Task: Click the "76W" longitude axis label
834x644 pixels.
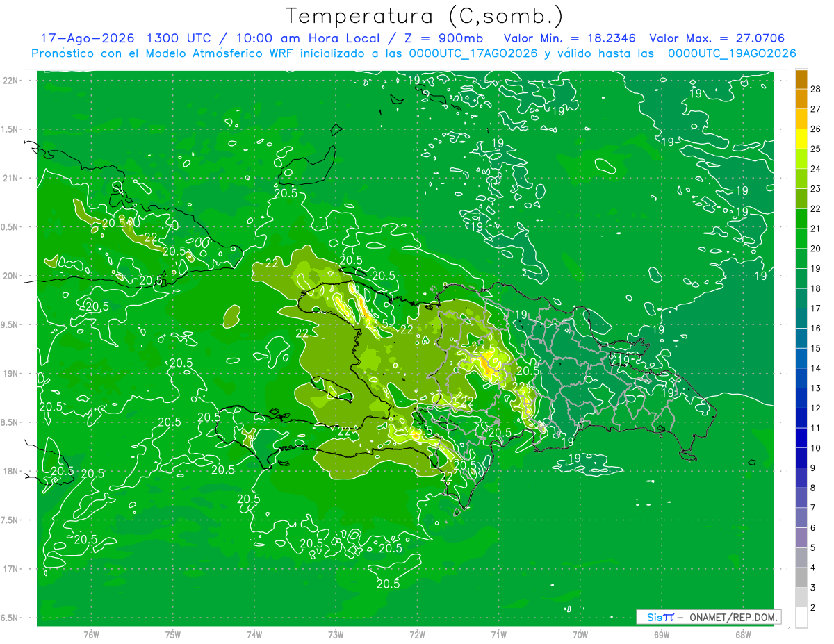Action: pos(91,634)
